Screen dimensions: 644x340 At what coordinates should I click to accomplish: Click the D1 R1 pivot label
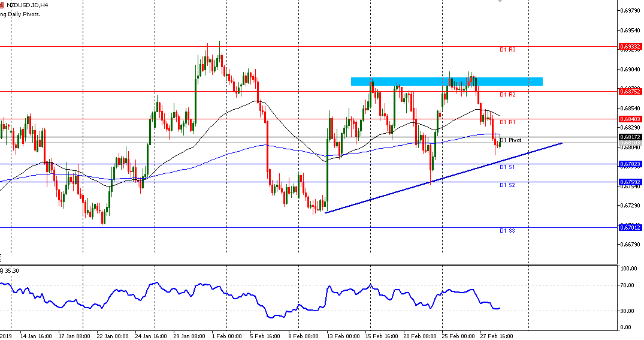[x=507, y=122]
